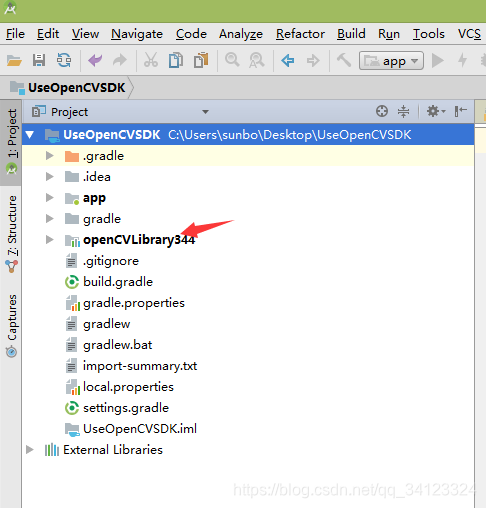Expand the gradle folder
The image size is (486, 508).
click(x=50, y=219)
